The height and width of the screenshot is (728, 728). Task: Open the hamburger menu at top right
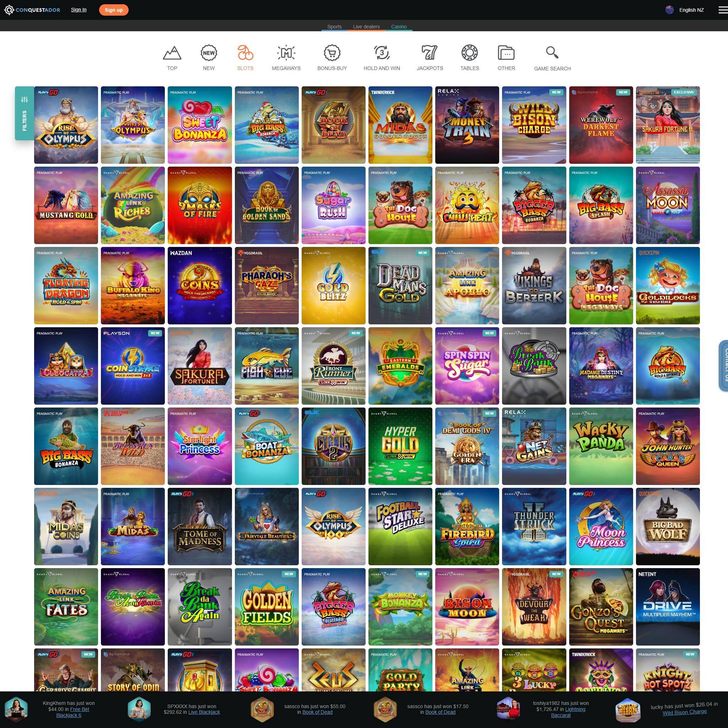tap(723, 10)
